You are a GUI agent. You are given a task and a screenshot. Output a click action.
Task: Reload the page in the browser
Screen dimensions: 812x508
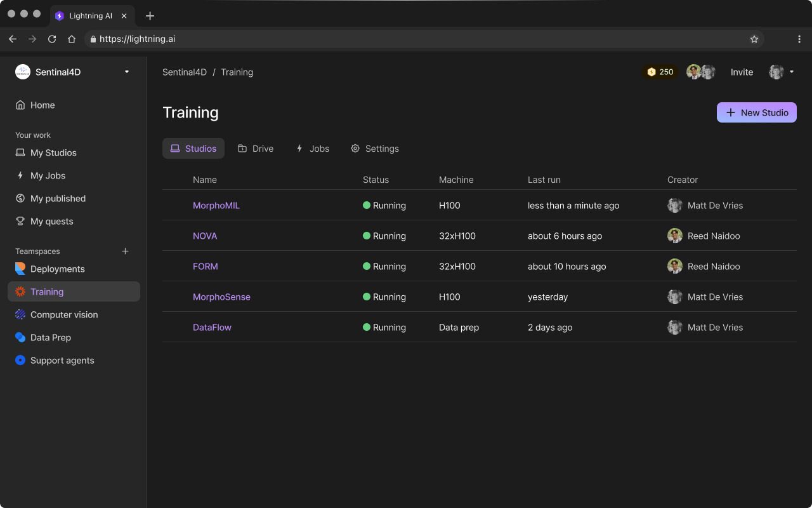(x=52, y=39)
